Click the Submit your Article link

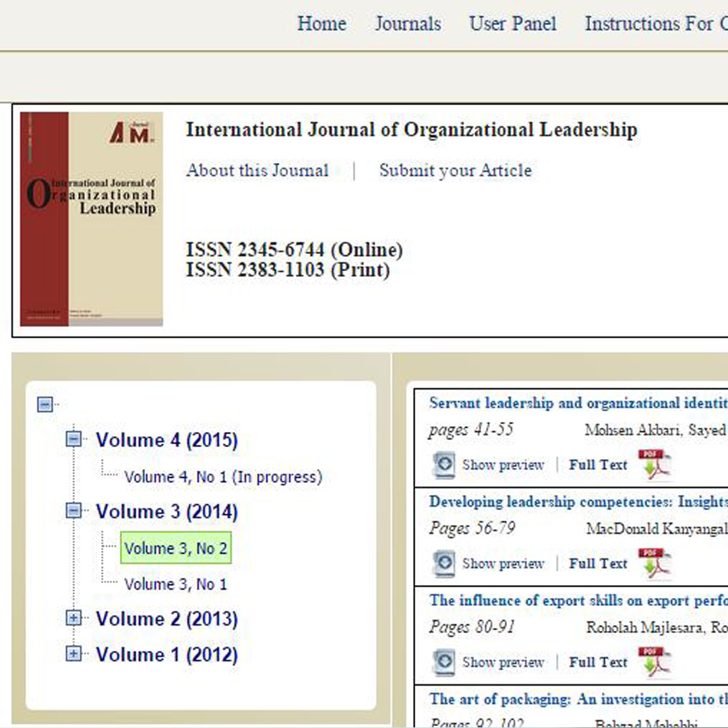(456, 171)
